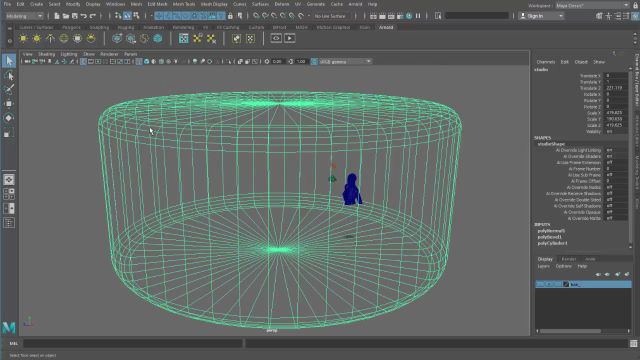Create an Arnold area light from shelf
The height and width of the screenshot is (360, 640).
click(23, 38)
